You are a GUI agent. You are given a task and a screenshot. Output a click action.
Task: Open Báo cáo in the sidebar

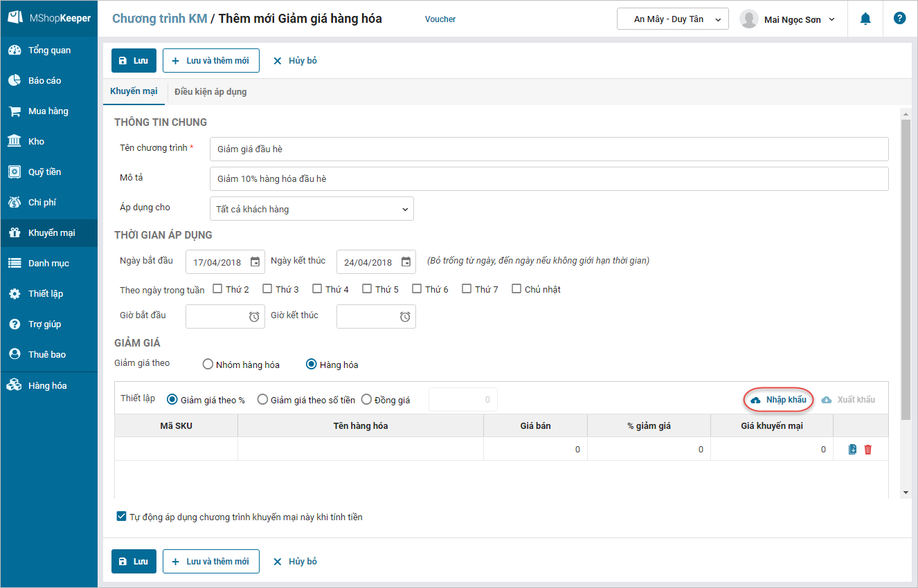[x=44, y=81]
